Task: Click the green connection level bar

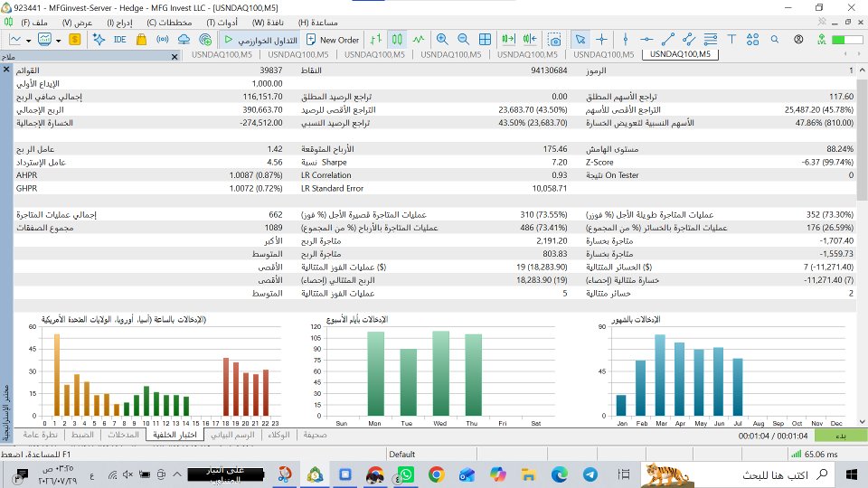Action: point(847,40)
